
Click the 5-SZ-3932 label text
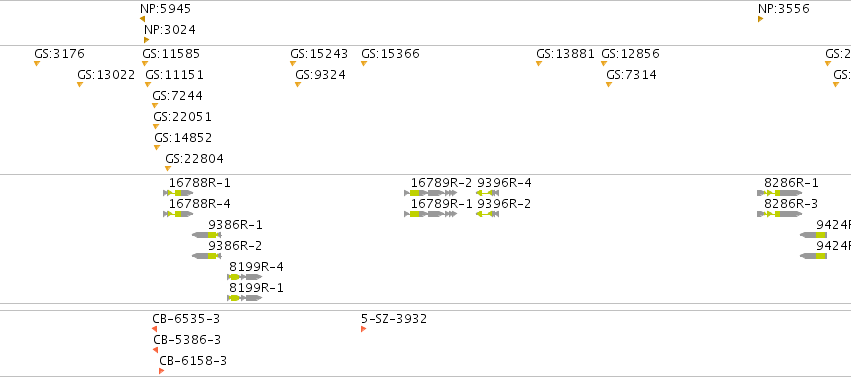(394, 319)
